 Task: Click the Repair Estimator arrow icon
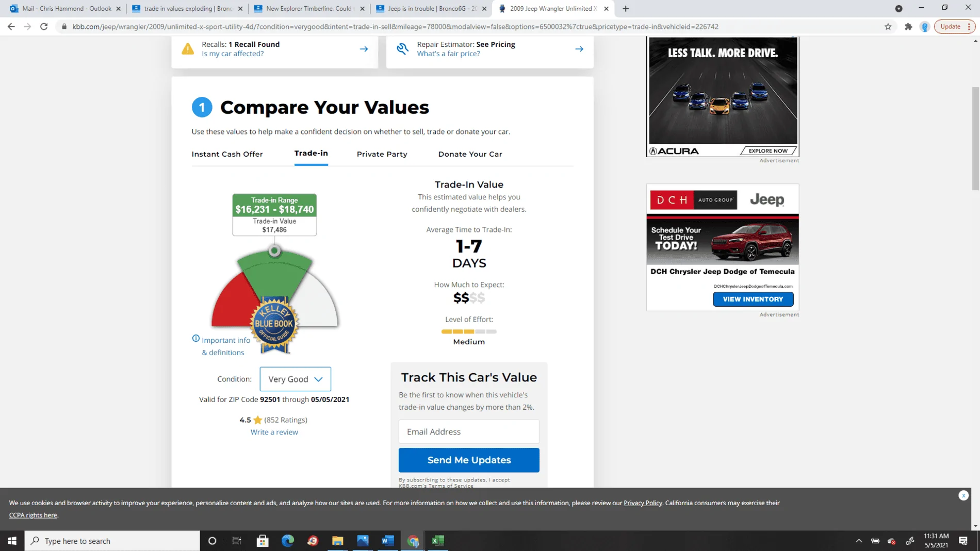click(x=579, y=49)
